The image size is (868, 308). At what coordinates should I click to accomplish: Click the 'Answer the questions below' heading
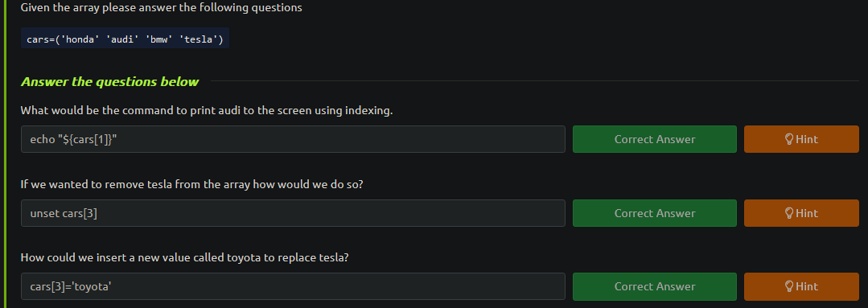(x=109, y=82)
